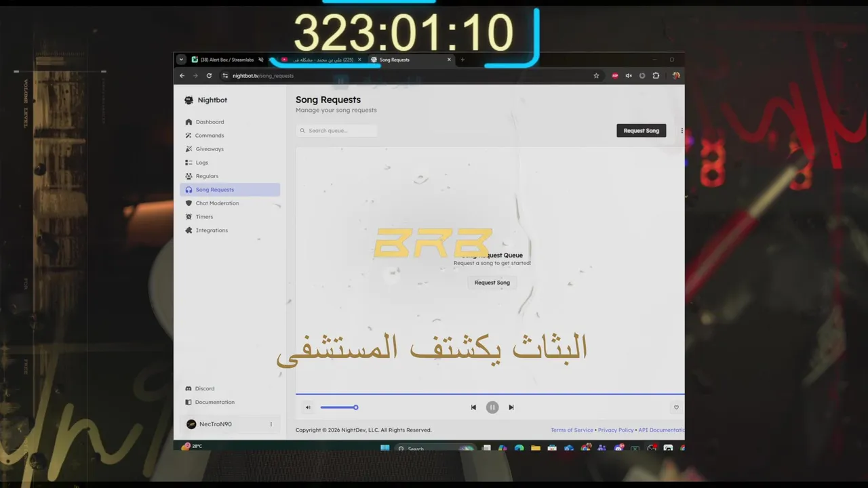
Task: Click the Chat Moderation shield icon
Action: click(x=189, y=203)
